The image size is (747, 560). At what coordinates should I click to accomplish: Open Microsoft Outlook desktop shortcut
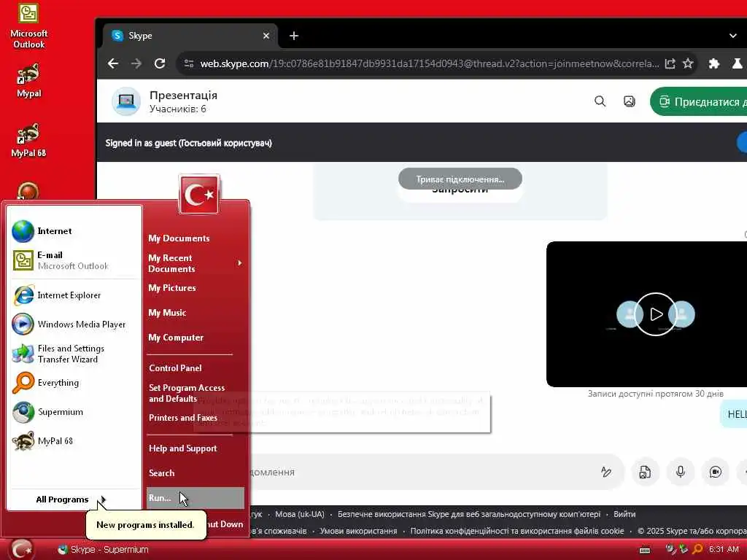[28, 26]
